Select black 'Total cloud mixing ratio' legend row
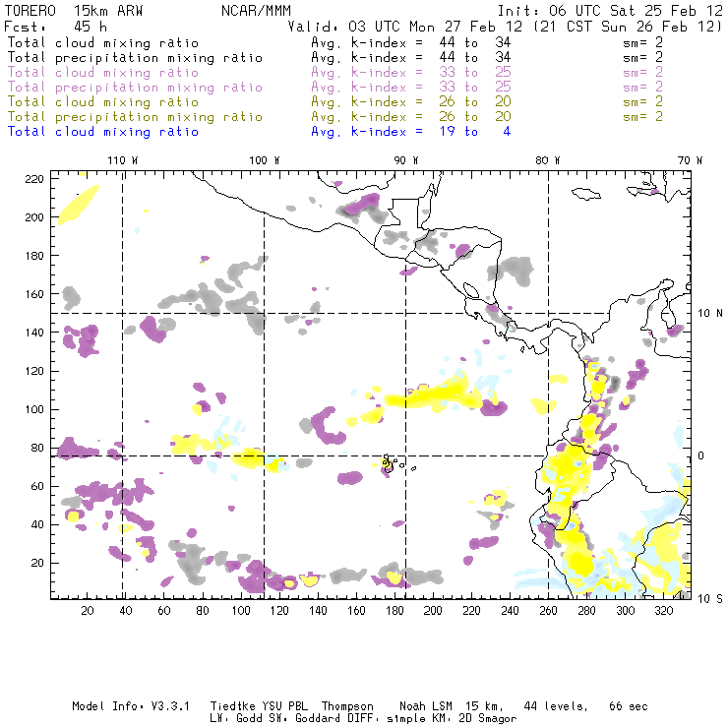Screen dimensions: 728x728 tap(102, 42)
